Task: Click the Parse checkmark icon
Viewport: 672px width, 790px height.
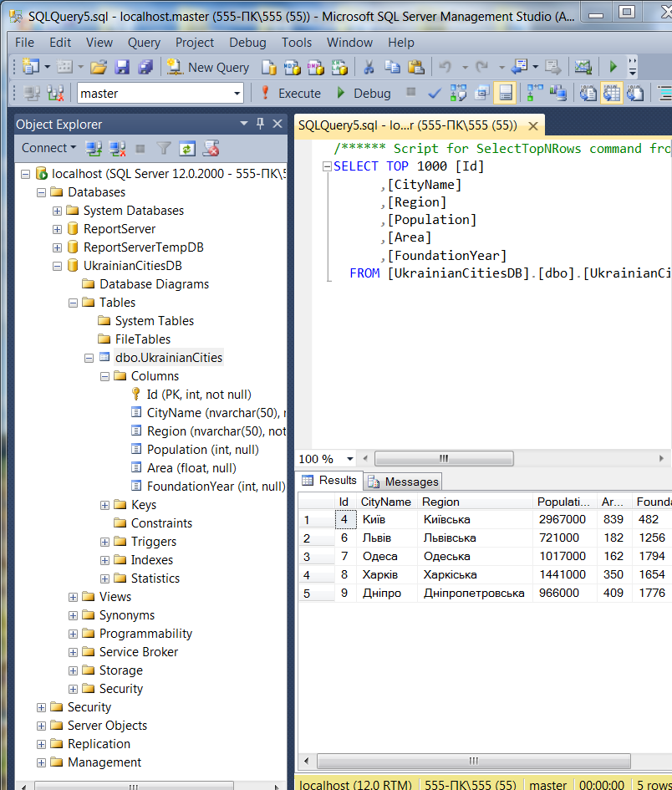Action: [x=435, y=93]
